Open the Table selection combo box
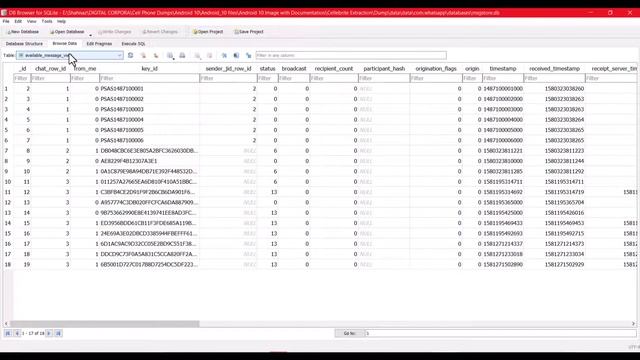This screenshot has width=640, height=360. (x=70, y=56)
